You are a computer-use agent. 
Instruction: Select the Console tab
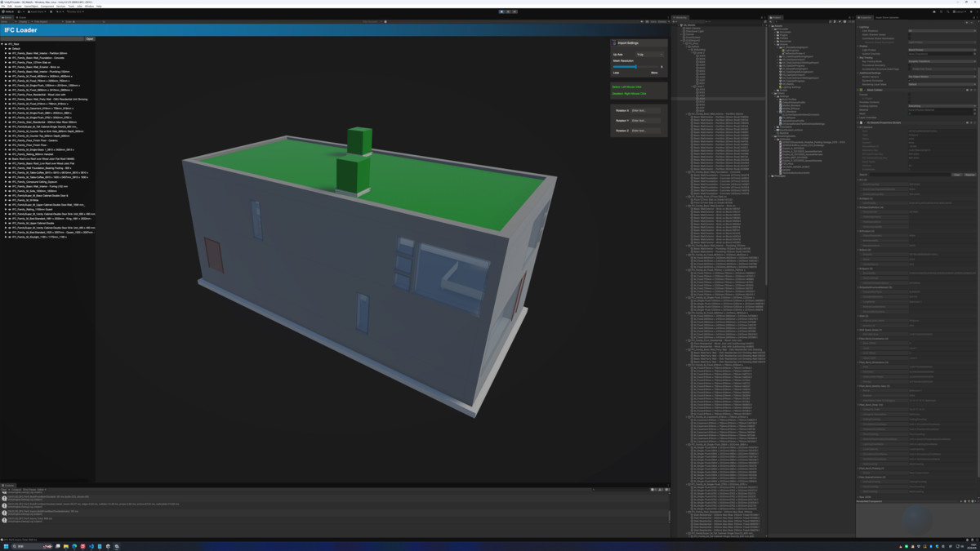point(8,485)
